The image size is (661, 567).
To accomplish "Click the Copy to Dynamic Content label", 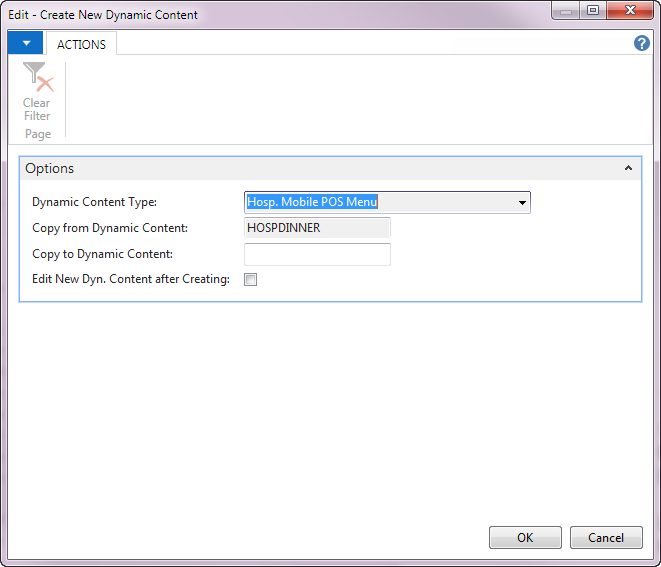I will (102, 254).
